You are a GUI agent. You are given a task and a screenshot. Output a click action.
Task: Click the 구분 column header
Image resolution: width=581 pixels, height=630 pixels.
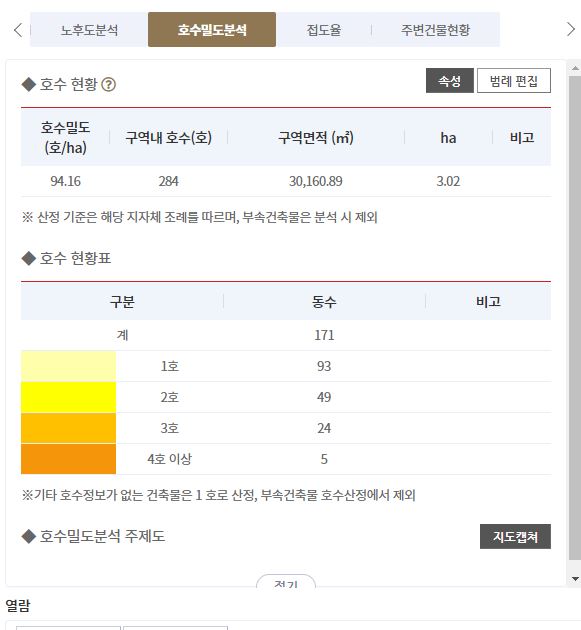[x=122, y=301]
